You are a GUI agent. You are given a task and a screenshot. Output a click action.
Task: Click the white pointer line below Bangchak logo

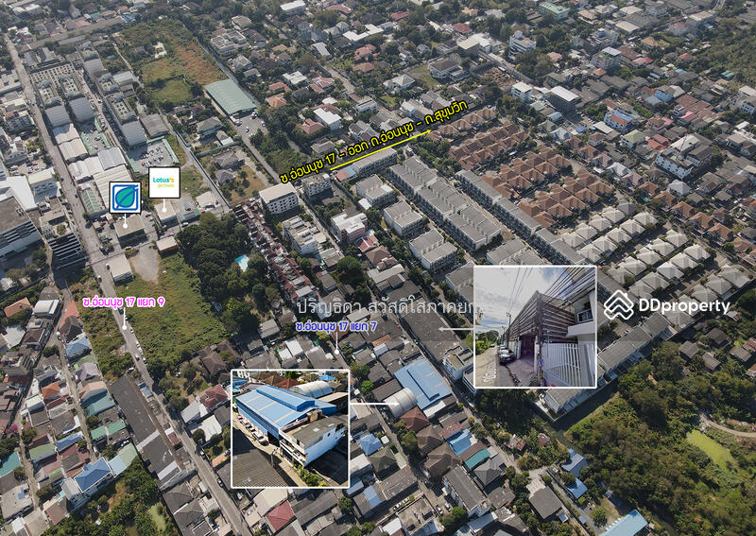[125, 220]
